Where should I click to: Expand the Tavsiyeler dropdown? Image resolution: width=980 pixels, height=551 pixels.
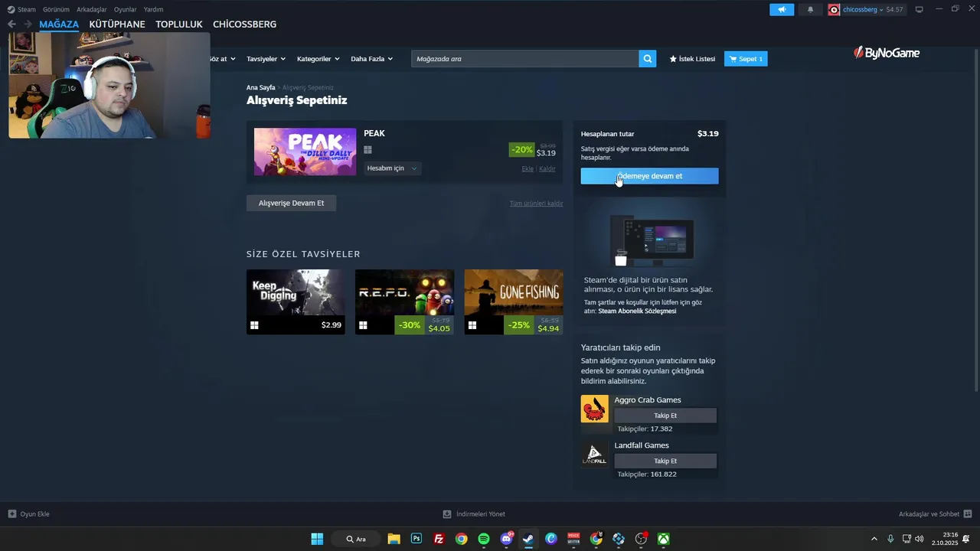pyautogui.click(x=266, y=59)
